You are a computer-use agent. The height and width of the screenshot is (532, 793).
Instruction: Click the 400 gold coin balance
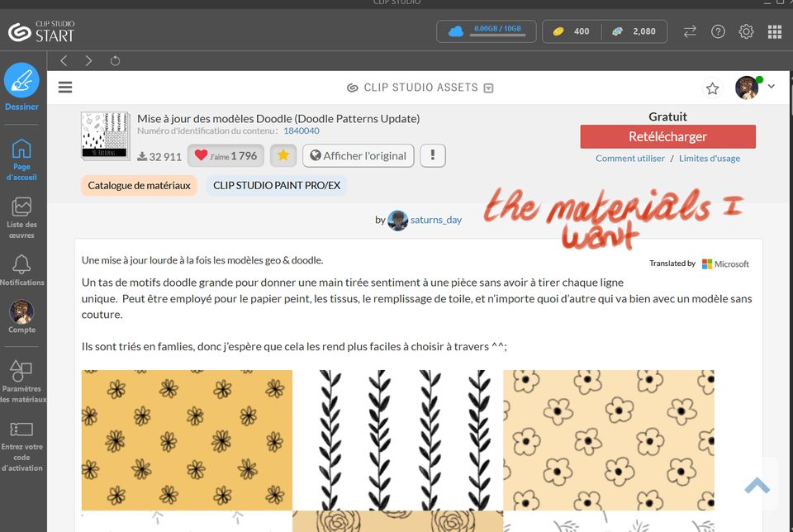click(571, 31)
